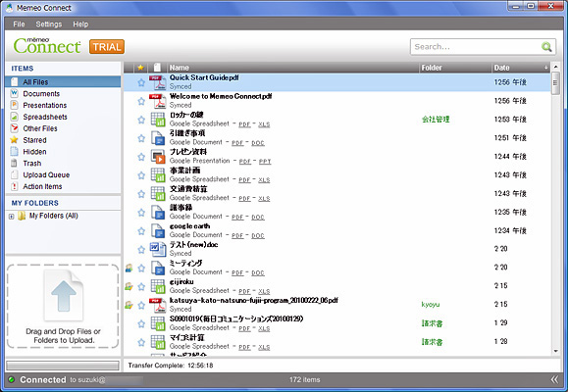This screenshot has width=568, height=392.
Task: Select All Files in the Items list
Action: tap(63, 81)
